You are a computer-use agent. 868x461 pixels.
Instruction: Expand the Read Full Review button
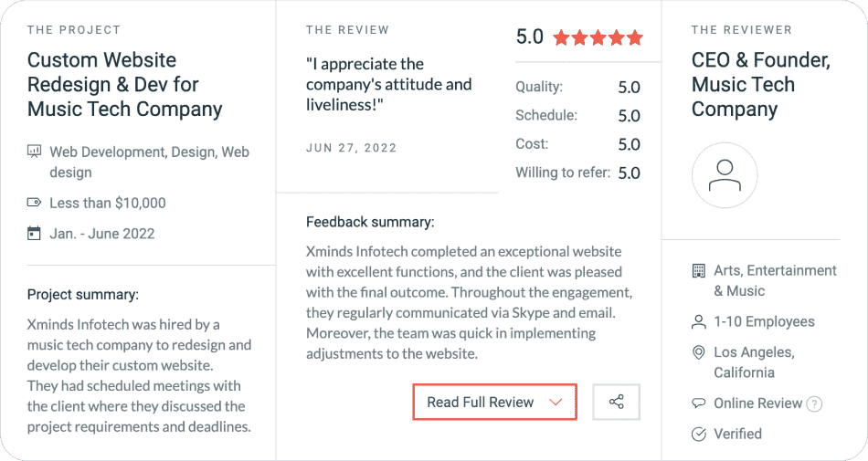(x=493, y=402)
